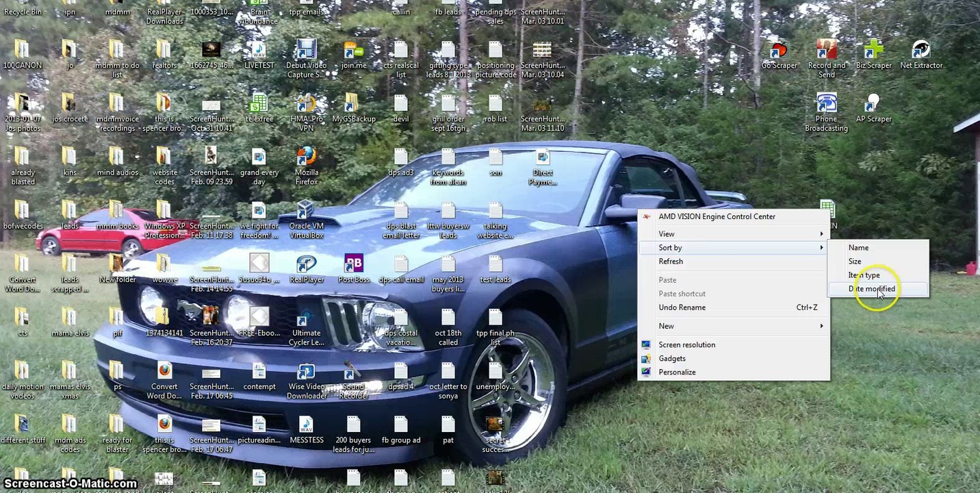Screen dimensions: 980x493
Task: Select the Oracle VM VirtualBox icon
Action: pos(307,219)
